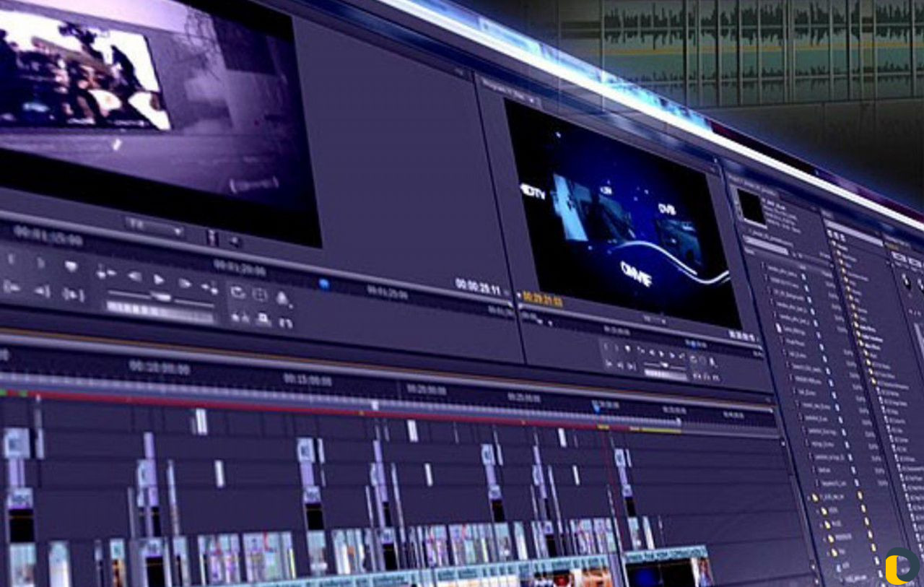Go to previous marker in Source monitor
The width and height of the screenshot is (924, 587).
[x=105, y=272]
